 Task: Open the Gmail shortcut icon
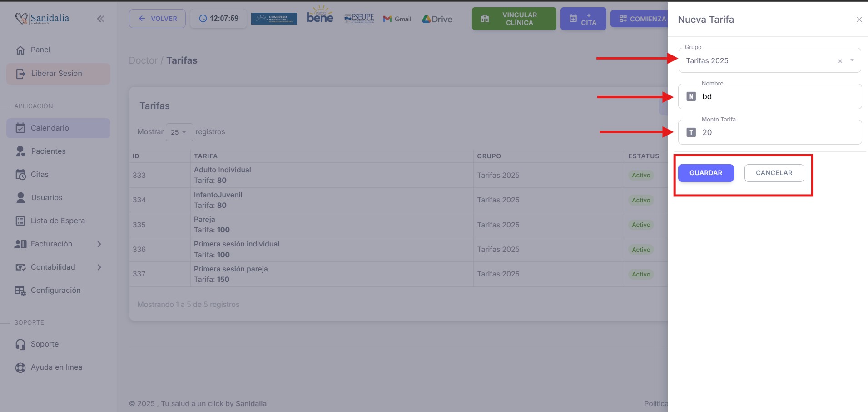tap(397, 19)
